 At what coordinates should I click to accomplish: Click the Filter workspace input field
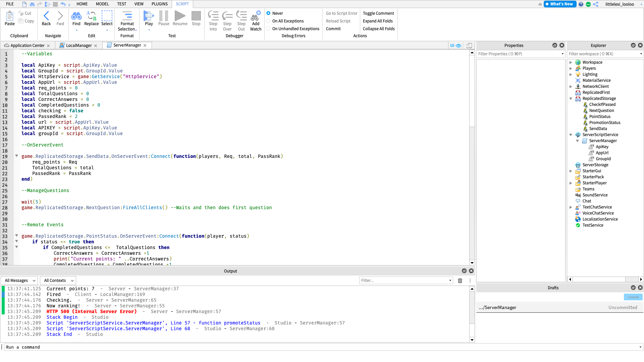pos(605,54)
